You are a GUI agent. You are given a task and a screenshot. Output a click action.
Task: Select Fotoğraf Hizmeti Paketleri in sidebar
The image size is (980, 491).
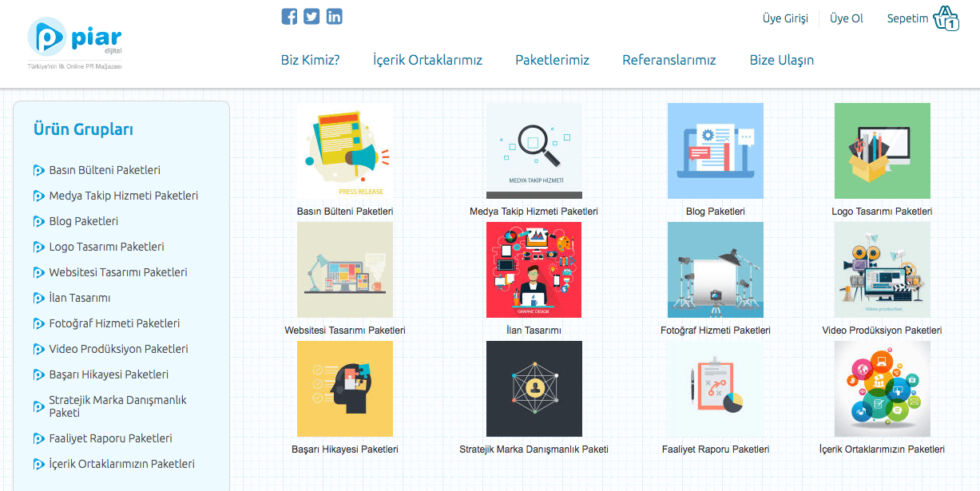(x=114, y=323)
